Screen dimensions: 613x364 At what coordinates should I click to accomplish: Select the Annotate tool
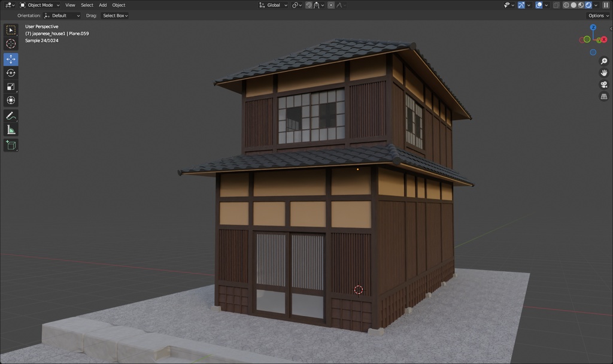(11, 116)
